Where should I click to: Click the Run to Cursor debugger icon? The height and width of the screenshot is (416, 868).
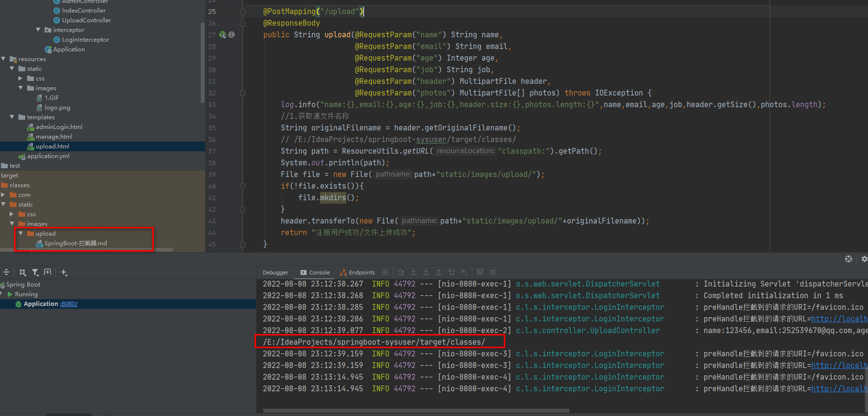(x=464, y=272)
